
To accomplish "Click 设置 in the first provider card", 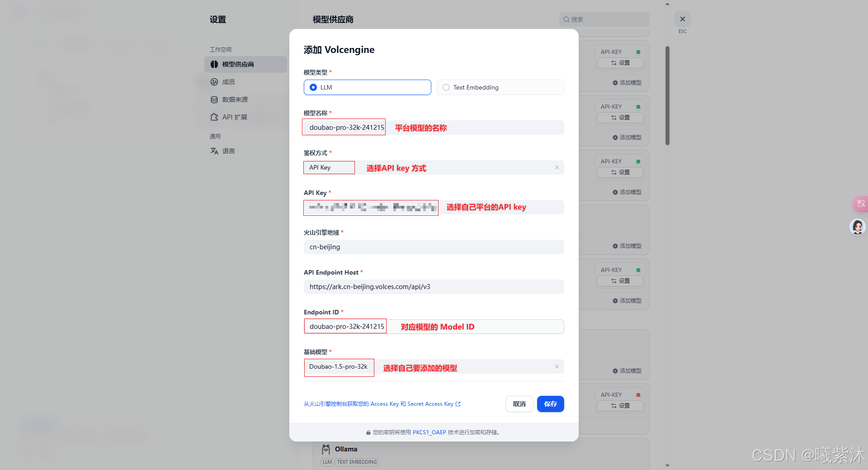I will 620,63.
